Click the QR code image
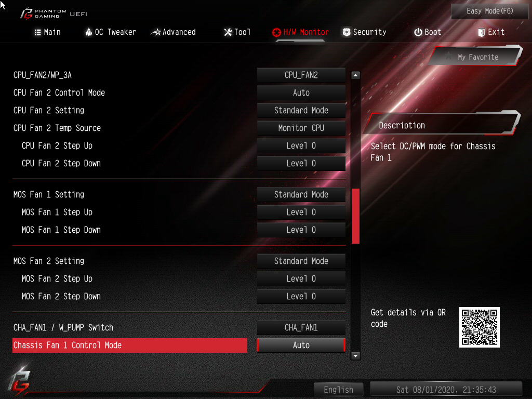 (x=480, y=327)
